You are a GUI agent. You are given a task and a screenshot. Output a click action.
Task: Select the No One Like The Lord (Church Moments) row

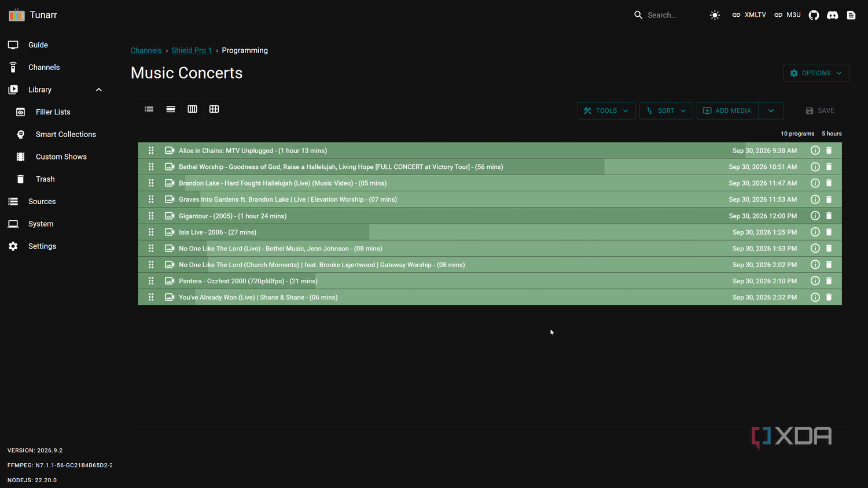[490, 265]
